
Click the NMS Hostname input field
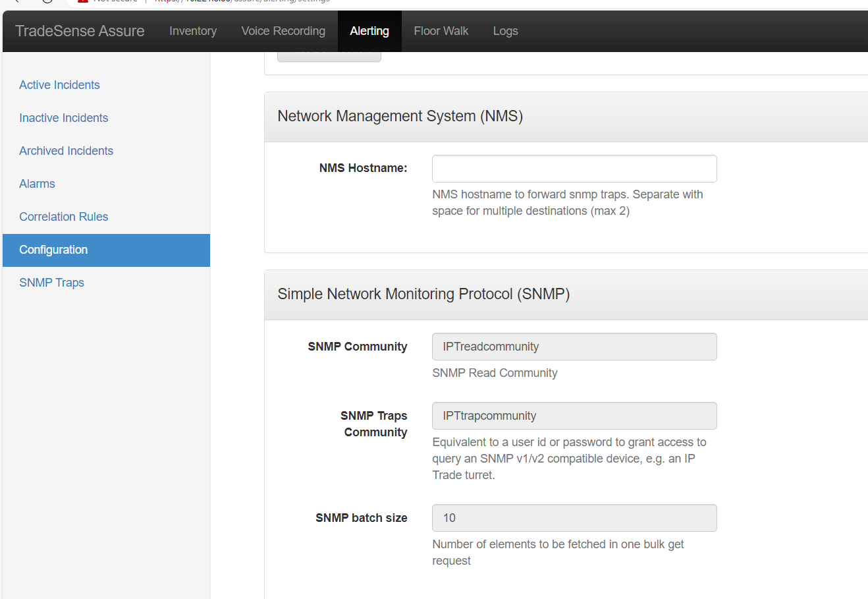[x=574, y=169]
